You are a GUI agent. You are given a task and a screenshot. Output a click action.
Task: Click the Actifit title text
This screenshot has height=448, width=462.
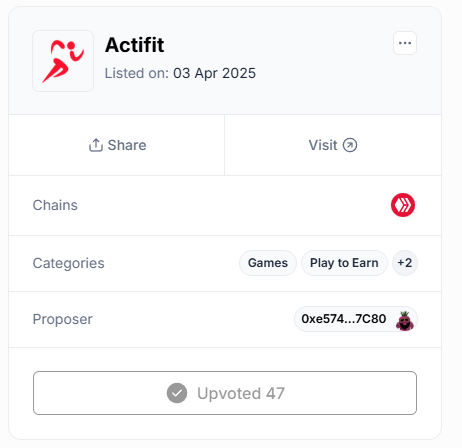(x=135, y=45)
